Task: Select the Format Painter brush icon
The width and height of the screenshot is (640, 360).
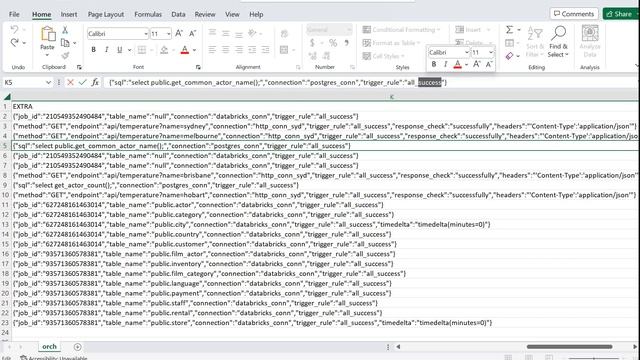Action: coord(65,56)
